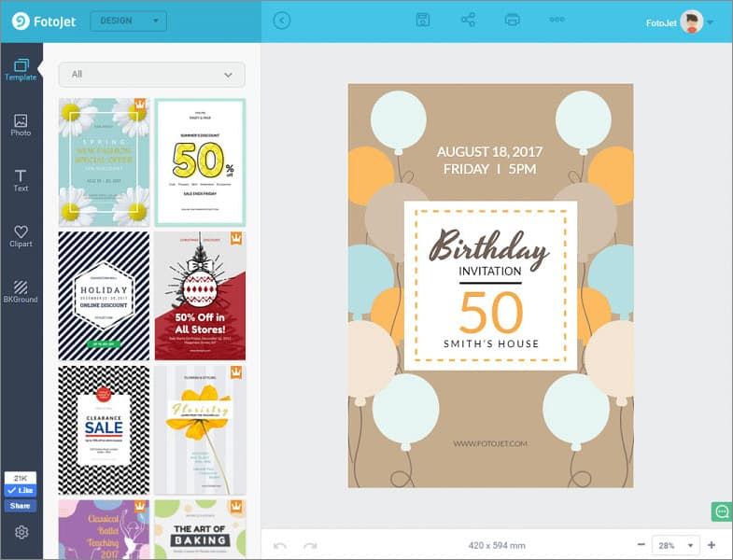Click the crown badge on Baking template
Image resolution: width=733 pixels, height=560 pixels.
pos(236,506)
